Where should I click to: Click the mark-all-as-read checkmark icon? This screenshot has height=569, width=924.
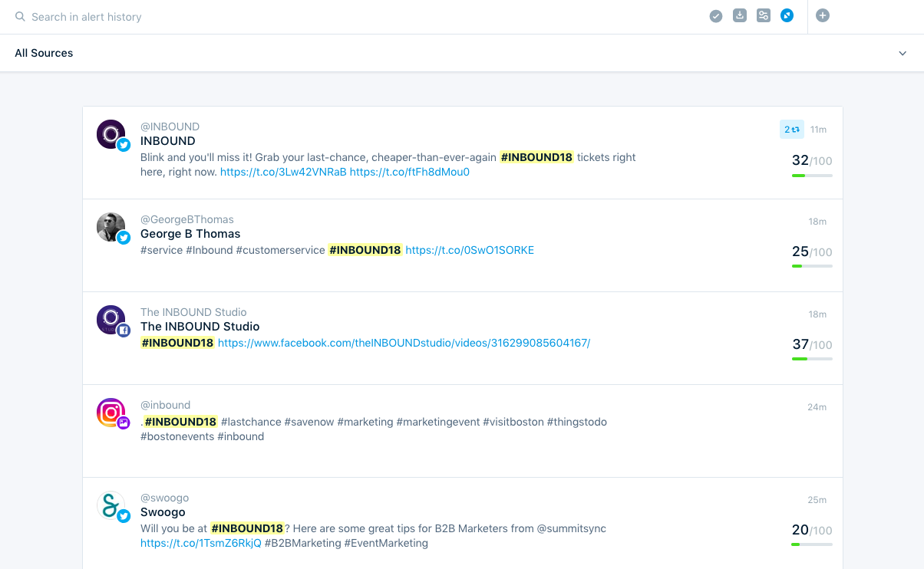coord(716,16)
